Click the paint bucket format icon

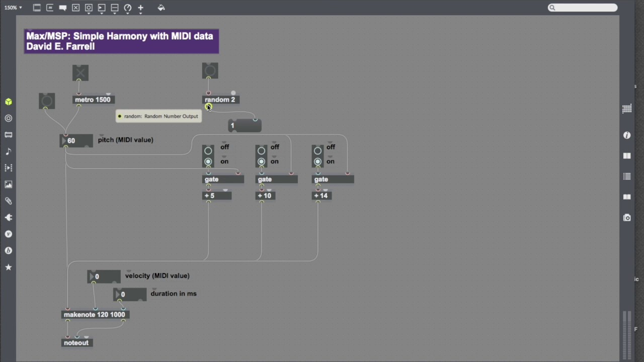(x=161, y=8)
